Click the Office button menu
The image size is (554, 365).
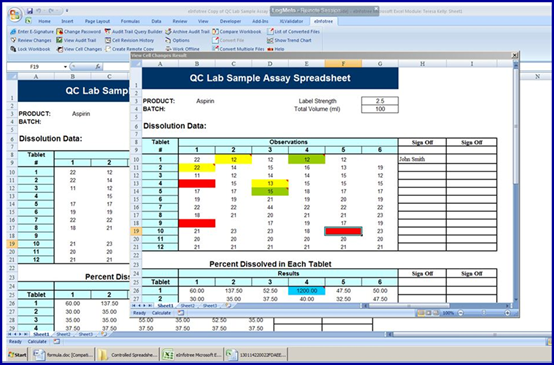pyautogui.click(x=15, y=14)
